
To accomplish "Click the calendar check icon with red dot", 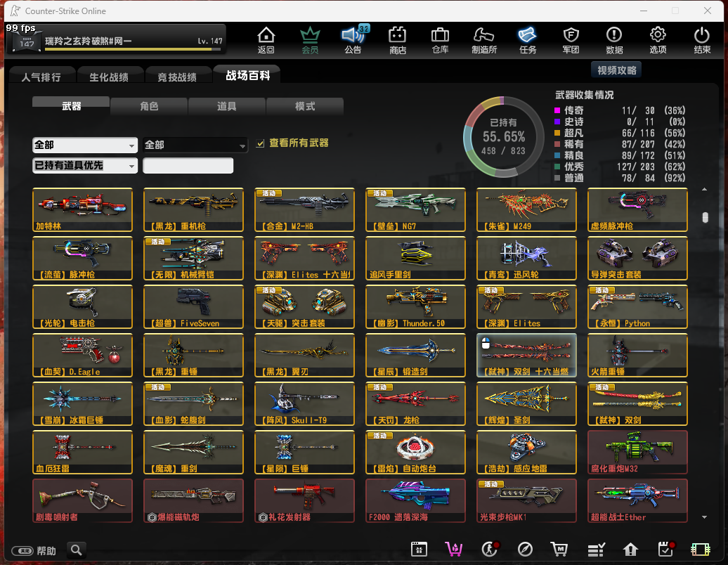I will point(665,550).
